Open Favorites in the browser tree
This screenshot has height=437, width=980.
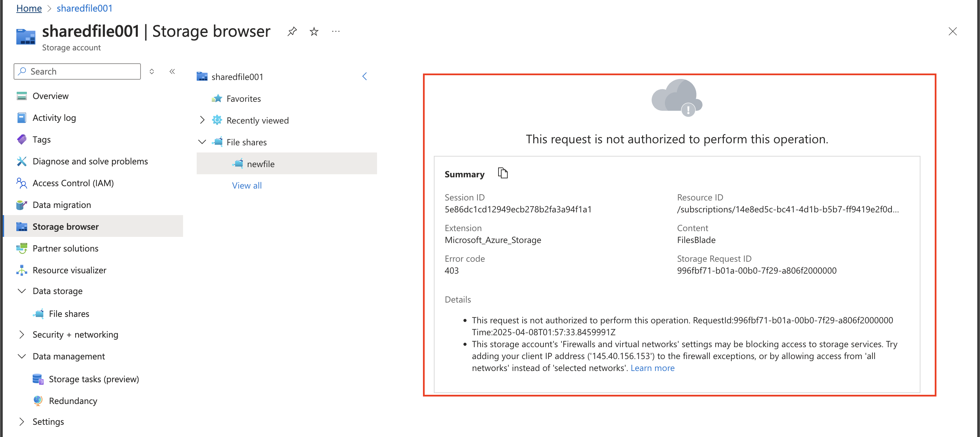click(x=244, y=99)
